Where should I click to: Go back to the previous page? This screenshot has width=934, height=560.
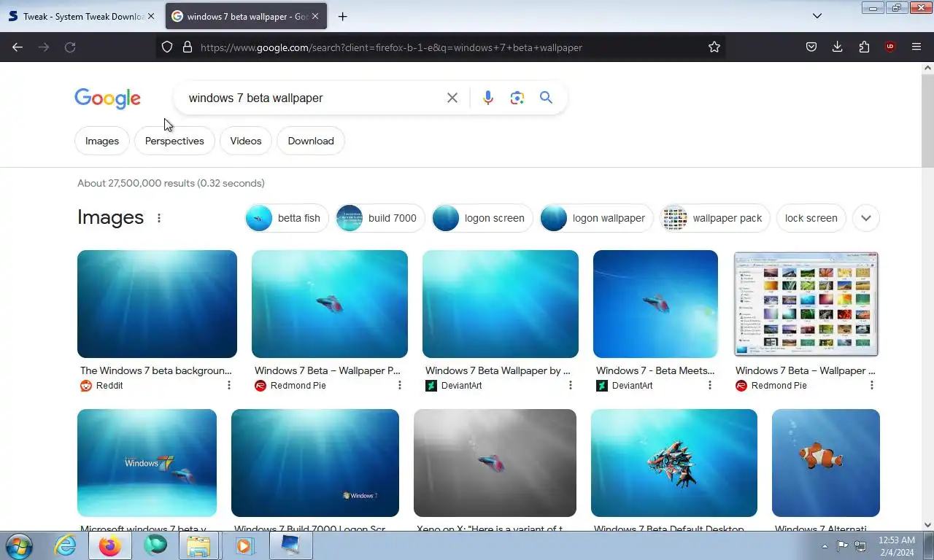[x=18, y=47]
